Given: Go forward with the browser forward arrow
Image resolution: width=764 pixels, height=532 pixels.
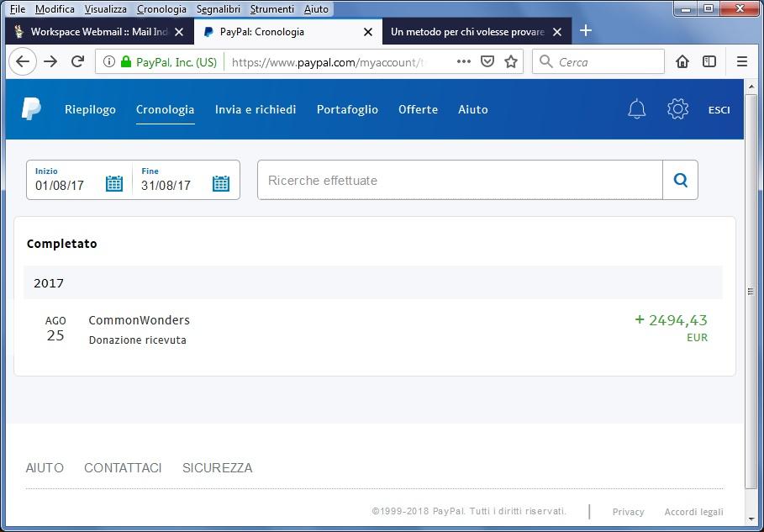Looking at the screenshot, I should 50,61.
